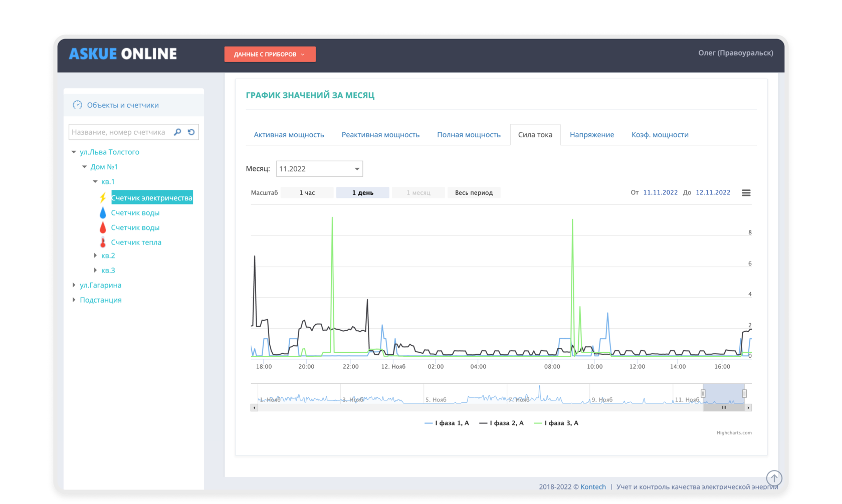Click the 'Данные с приборов' button
Screen dimensions: 842x504
pos(270,54)
